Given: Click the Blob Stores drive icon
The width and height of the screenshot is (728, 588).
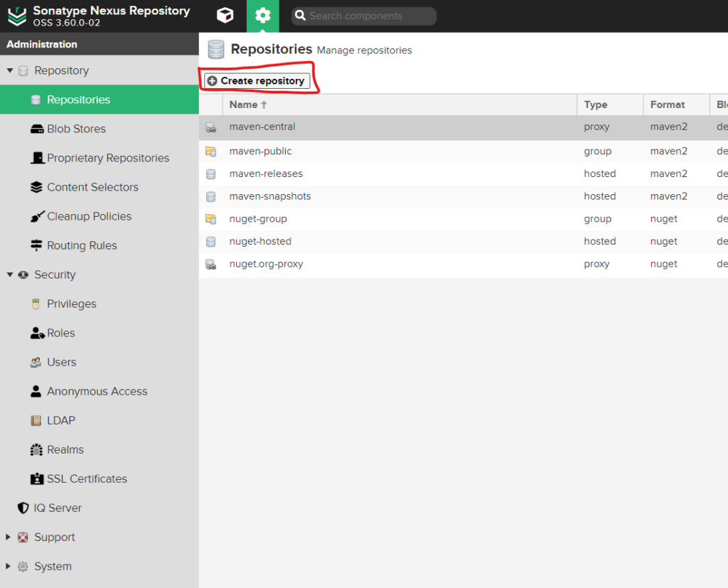Looking at the screenshot, I should point(36,129).
